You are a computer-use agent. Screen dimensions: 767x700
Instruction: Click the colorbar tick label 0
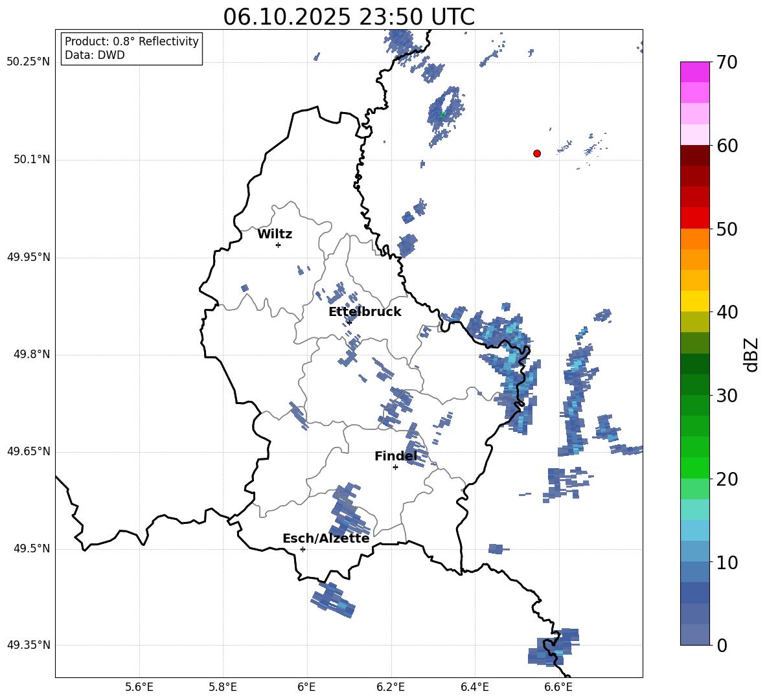click(x=722, y=645)
